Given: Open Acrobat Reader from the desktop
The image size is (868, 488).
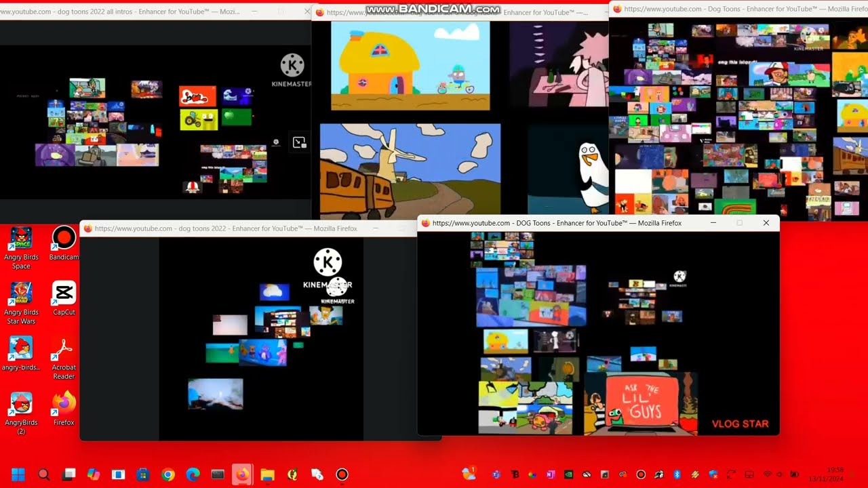Looking at the screenshot, I should click(64, 358).
